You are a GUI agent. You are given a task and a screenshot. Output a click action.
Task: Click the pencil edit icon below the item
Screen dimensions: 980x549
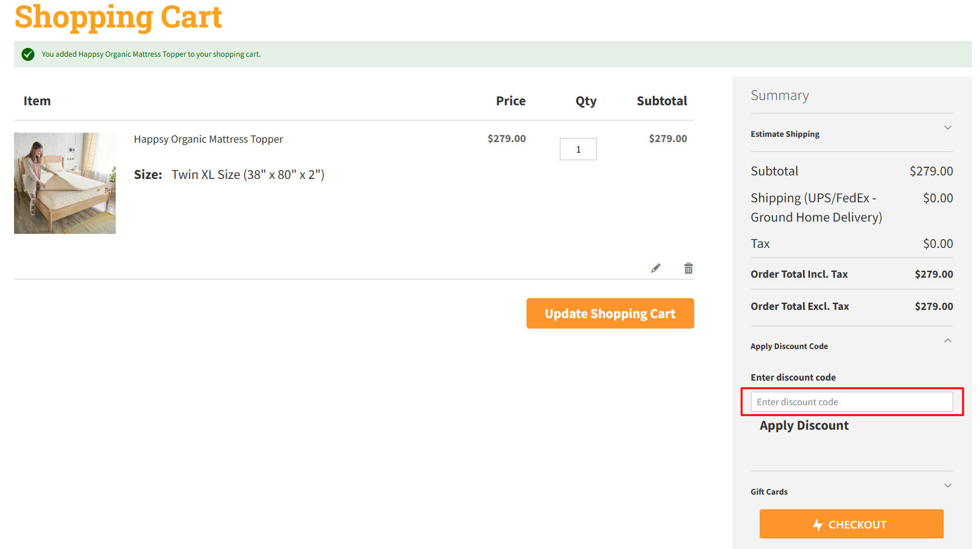coord(655,268)
